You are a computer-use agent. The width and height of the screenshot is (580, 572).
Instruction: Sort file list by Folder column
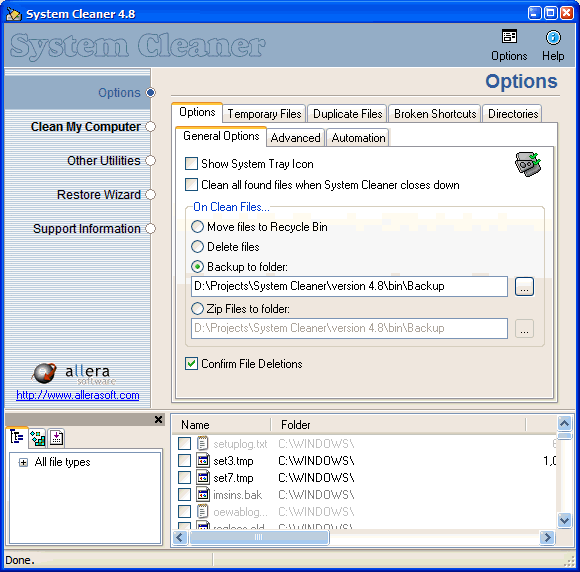398,425
